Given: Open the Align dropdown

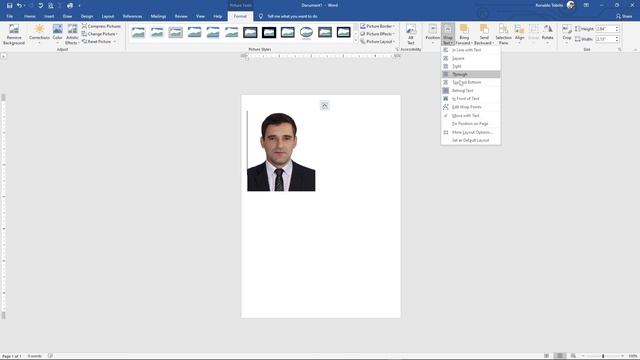Looking at the screenshot, I should point(519,34).
